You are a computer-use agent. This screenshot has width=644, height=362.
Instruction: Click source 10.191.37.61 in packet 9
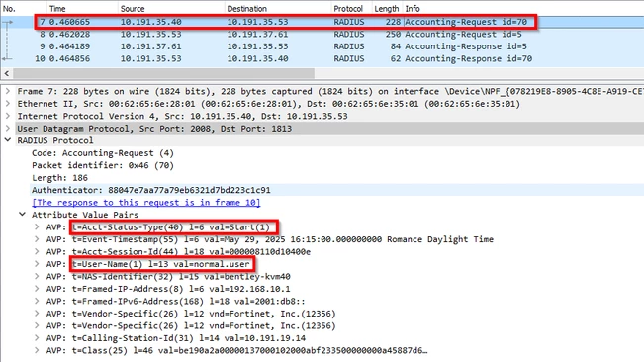150,46
